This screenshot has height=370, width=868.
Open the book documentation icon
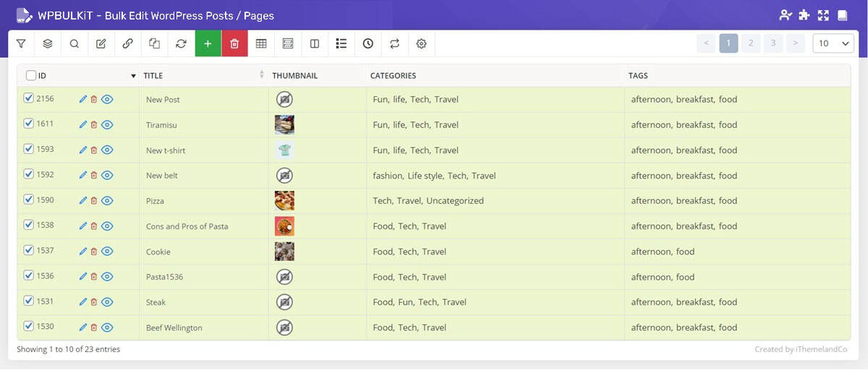click(842, 15)
